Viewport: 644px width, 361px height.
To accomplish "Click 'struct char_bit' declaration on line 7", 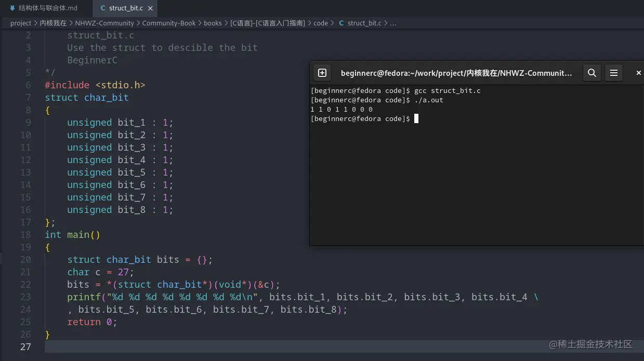I will click(87, 98).
